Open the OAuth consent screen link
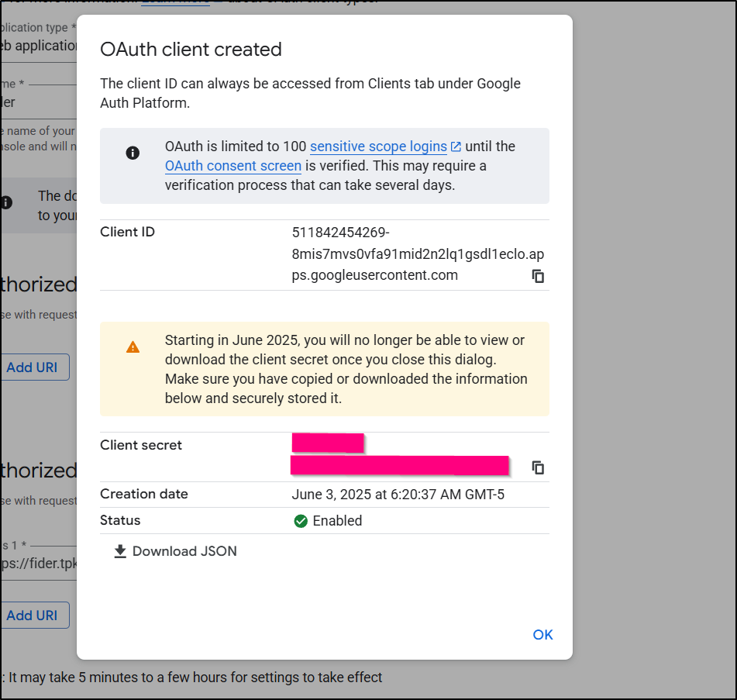 click(233, 166)
